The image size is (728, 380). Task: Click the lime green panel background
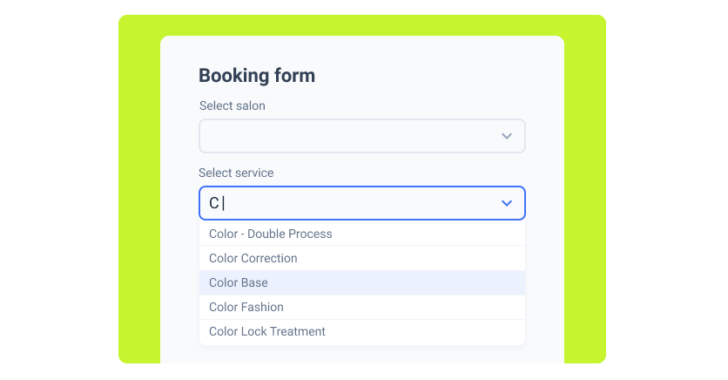tap(139, 186)
